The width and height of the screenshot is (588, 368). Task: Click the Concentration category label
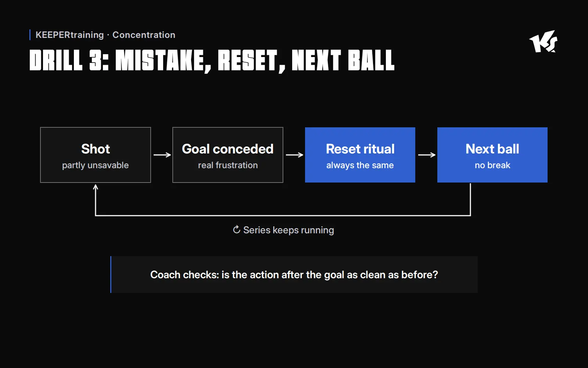click(x=144, y=35)
